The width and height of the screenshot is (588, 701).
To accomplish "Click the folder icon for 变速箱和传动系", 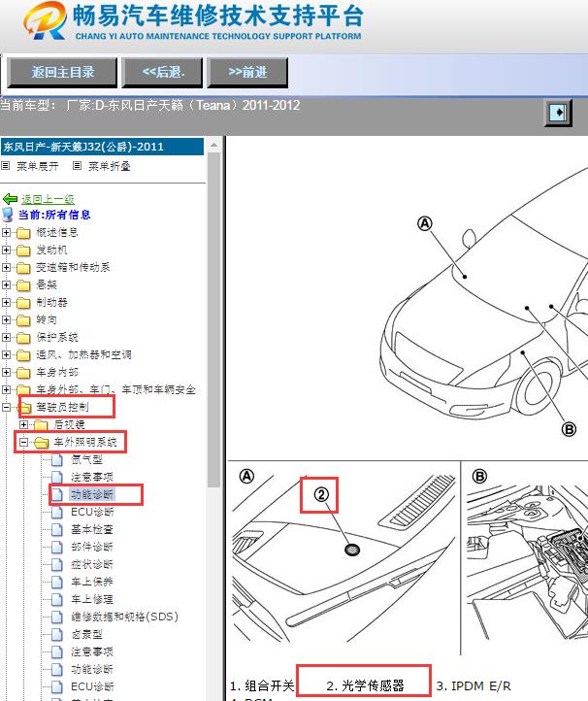I will click(23, 268).
